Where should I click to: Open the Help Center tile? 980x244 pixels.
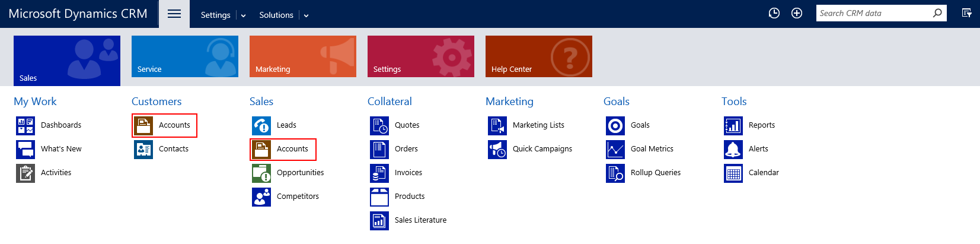[539, 56]
